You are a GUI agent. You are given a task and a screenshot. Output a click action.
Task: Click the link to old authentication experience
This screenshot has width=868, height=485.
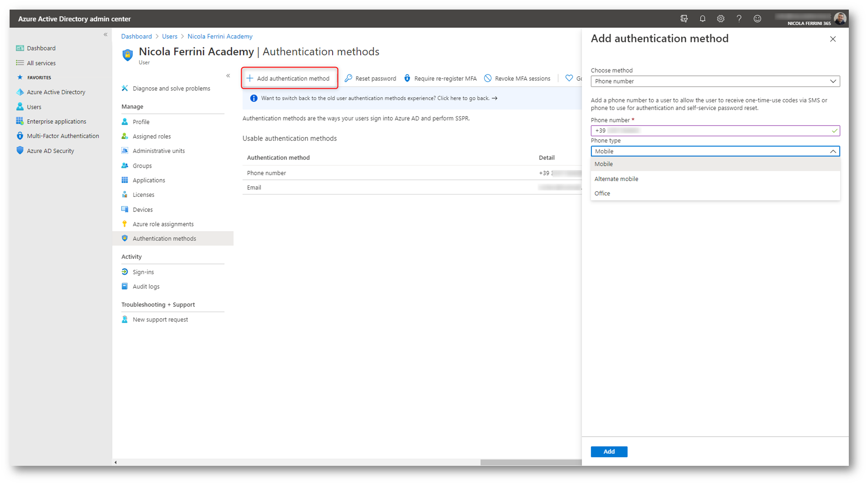coord(379,98)
